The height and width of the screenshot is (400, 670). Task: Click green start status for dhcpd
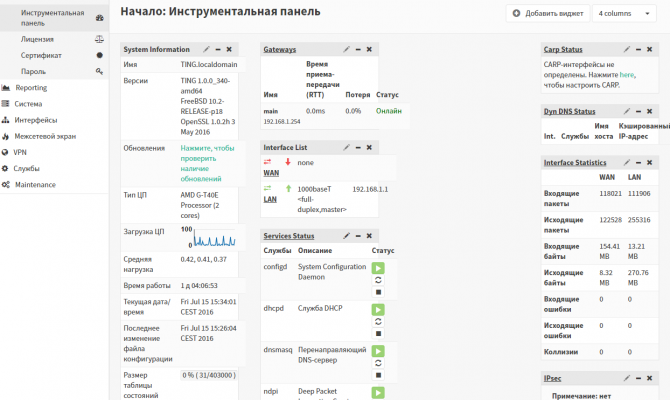378,310
